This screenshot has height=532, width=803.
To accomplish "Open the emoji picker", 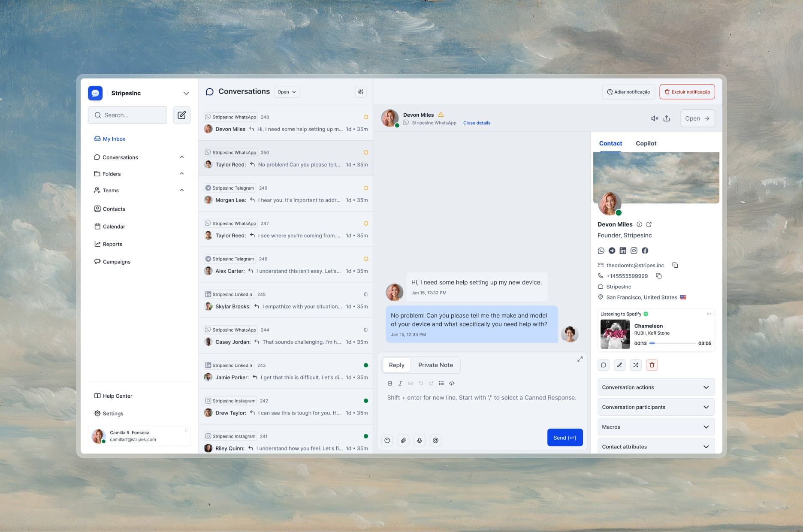I will tap(387, 440).
